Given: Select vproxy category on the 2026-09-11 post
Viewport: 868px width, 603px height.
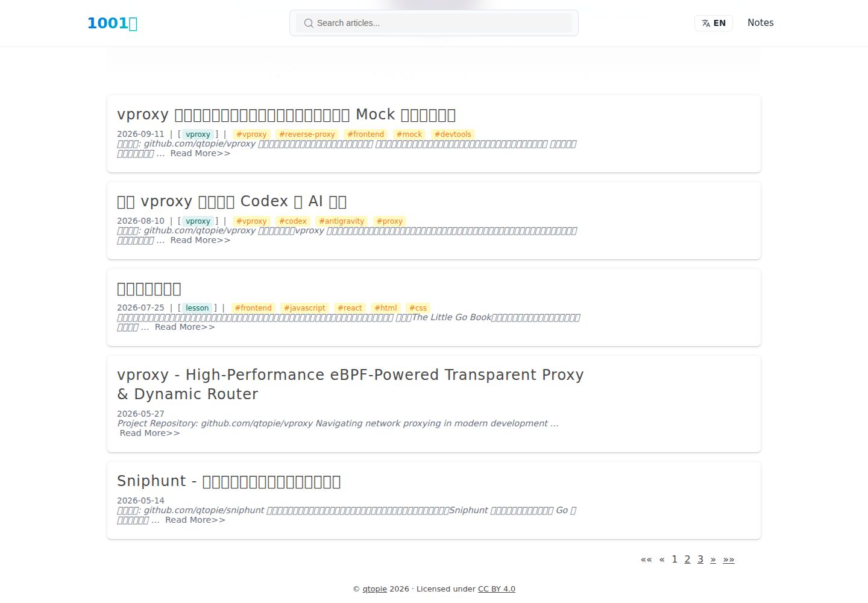Looking at the screenshot, I should tap(198, 134).
